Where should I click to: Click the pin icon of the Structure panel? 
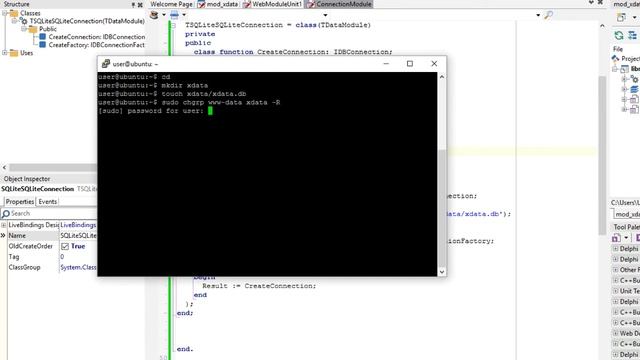(x=133, y=4)
